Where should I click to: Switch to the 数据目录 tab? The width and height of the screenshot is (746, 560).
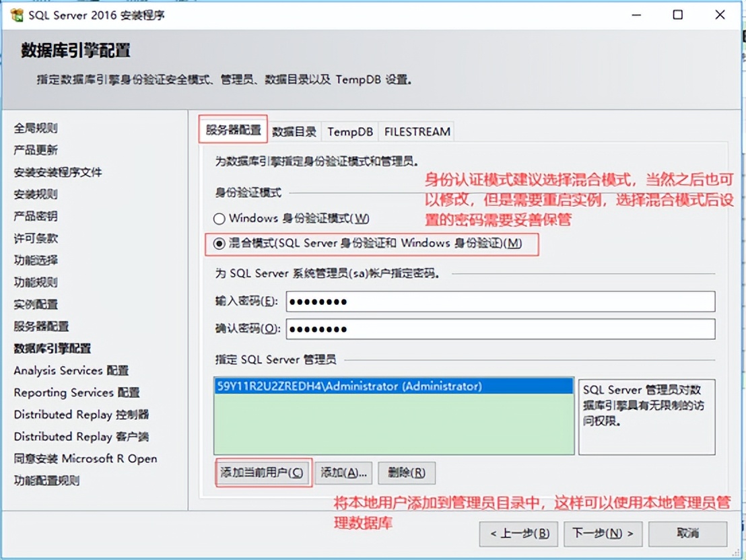click(294, 132)
